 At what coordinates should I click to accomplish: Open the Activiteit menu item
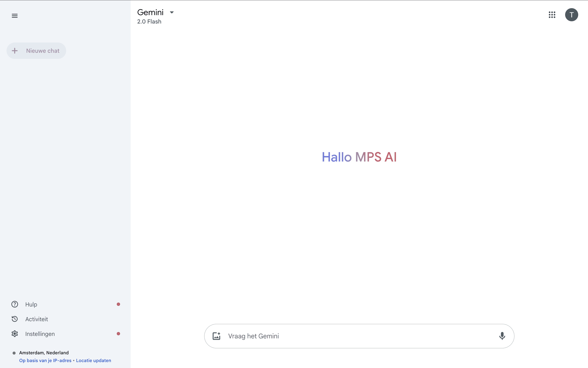point(65,319)
